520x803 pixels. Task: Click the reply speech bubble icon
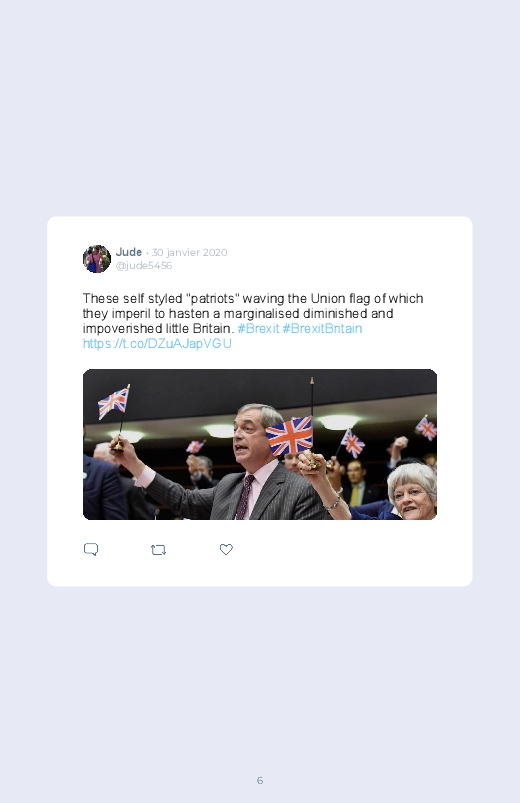(91, 550)
